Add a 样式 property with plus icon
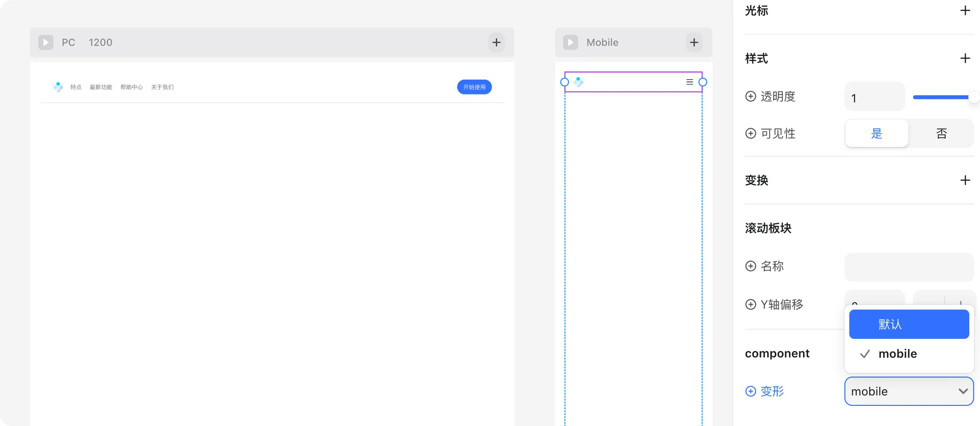The width and height of the screenshot is (980, 426). point(965,58)
